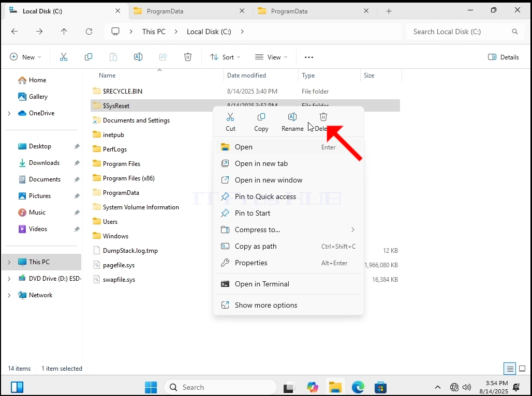Screen dimensions: 532x396
Task: Choose Open in new window
Action: point(288,180)
